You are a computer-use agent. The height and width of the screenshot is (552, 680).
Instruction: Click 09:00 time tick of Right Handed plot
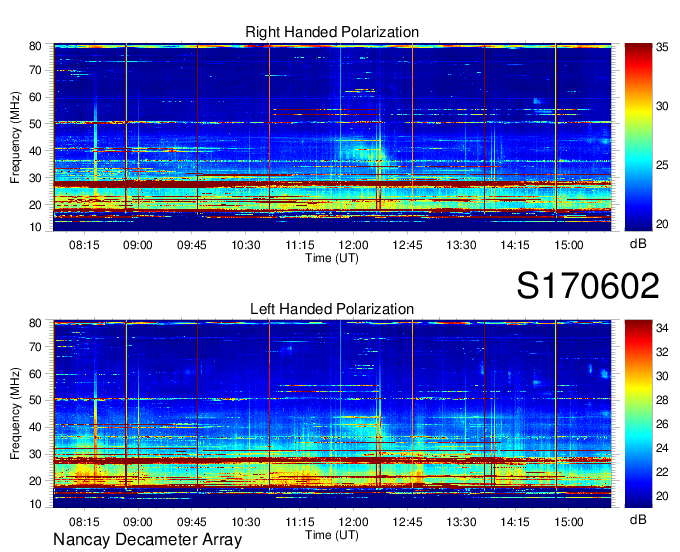(138, 245)
